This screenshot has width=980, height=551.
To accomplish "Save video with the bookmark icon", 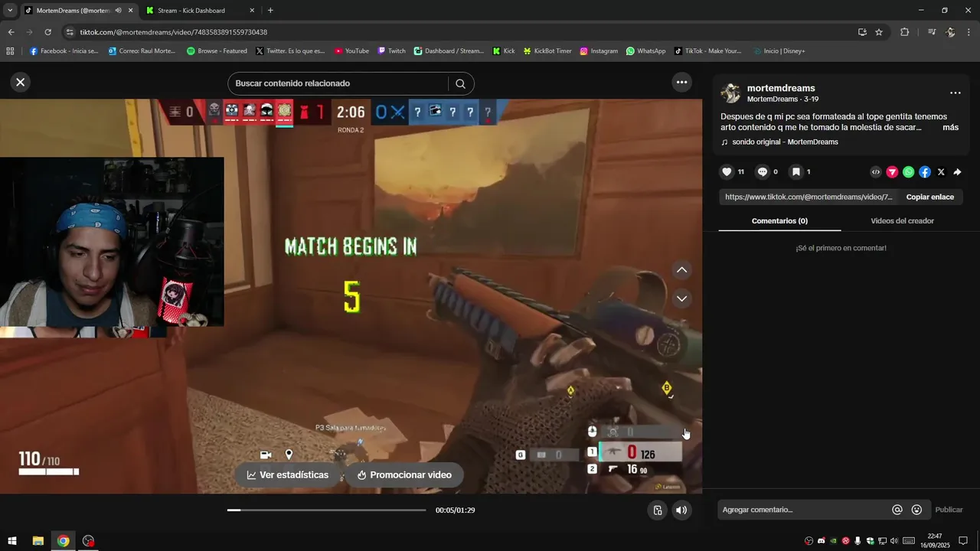I will 796,172.
